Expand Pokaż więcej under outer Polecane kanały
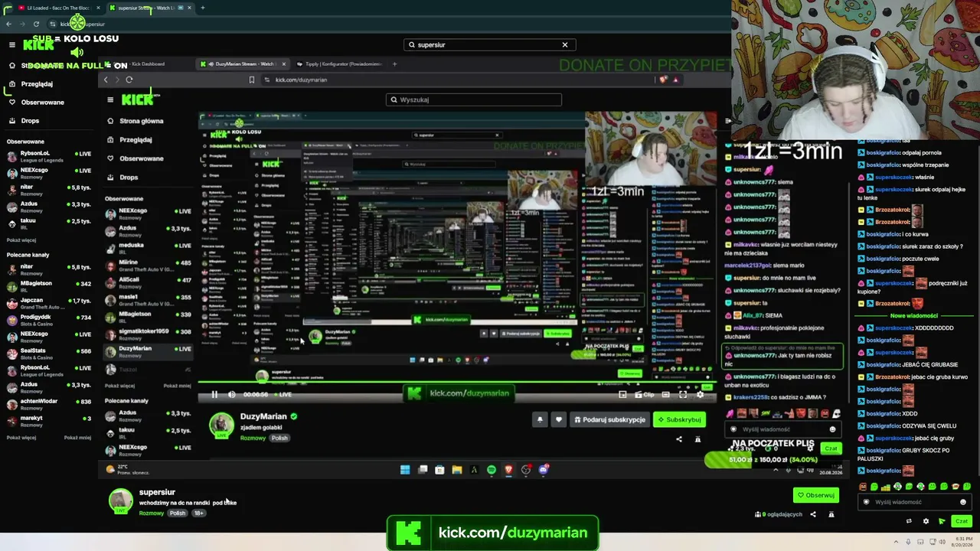 click(x=21, y=438)
